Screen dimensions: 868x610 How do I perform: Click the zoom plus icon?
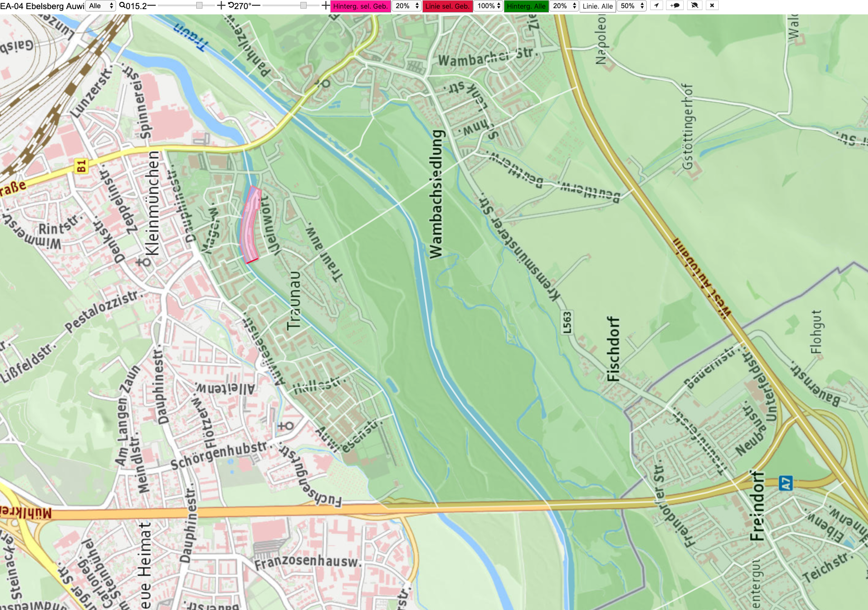[x=221, y=6]
